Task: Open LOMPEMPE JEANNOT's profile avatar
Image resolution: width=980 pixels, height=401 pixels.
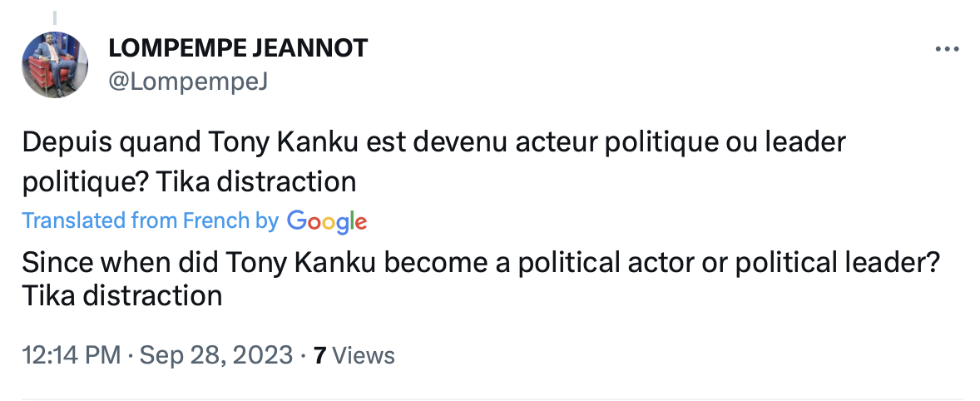Action: [55, 65]
